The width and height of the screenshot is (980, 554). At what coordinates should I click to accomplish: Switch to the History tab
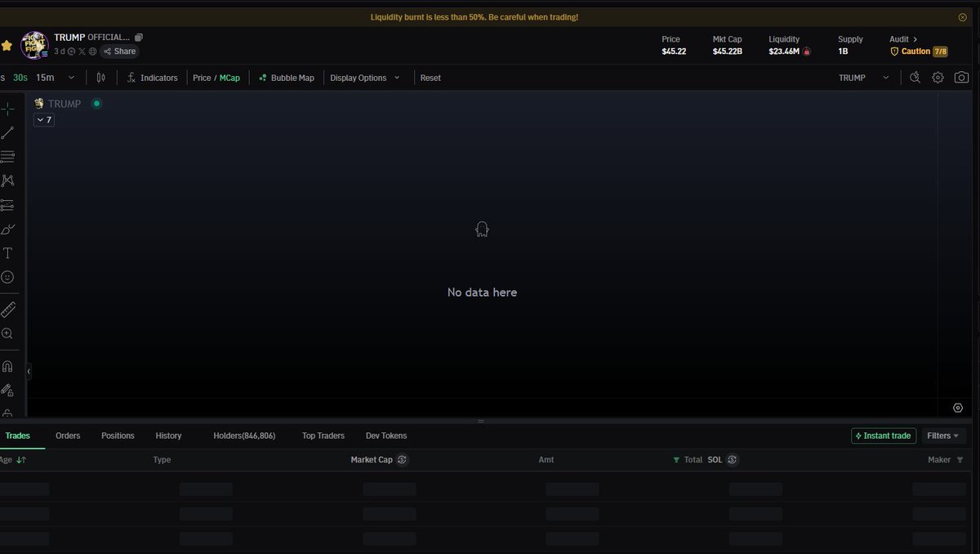pyautogui.click(x=168, y=436)
